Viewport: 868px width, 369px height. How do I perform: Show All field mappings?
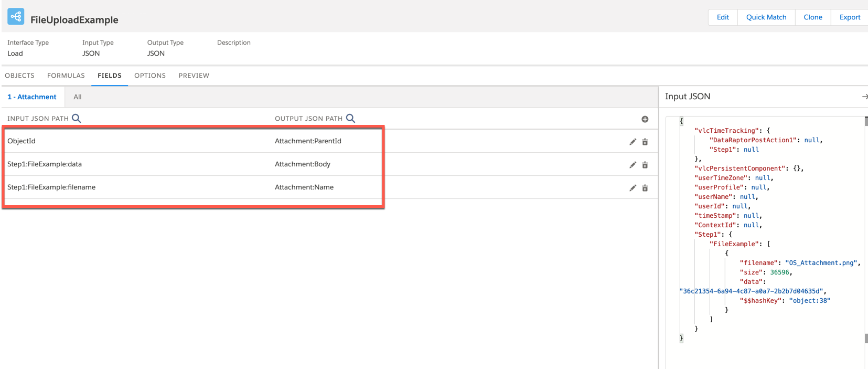(x=78, y=97)
